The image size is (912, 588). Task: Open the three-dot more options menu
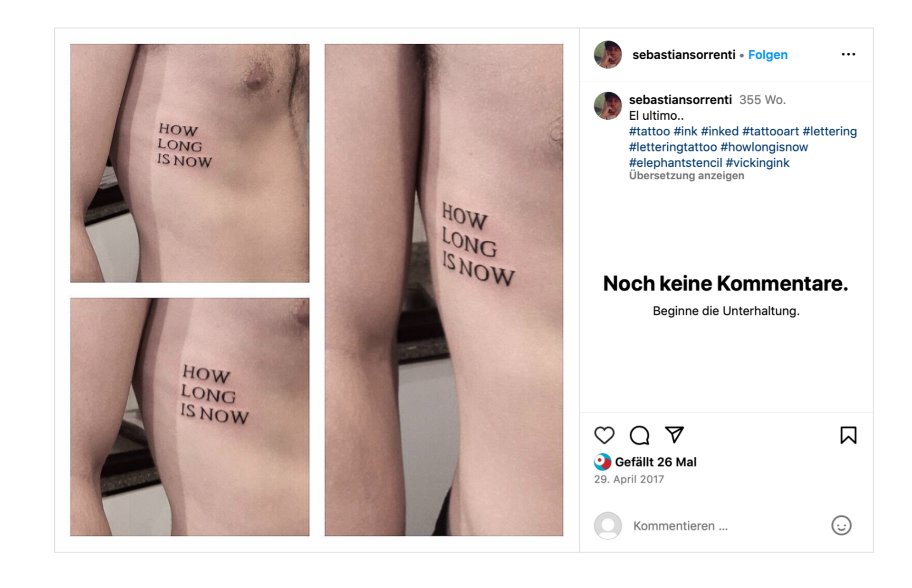click(x=848, y=55)
